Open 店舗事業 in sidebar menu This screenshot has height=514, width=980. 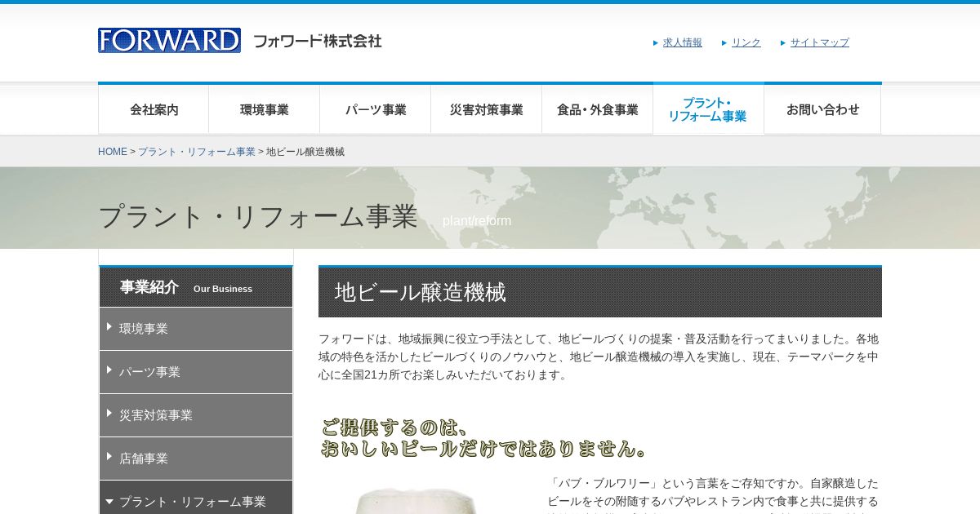point(196,459)
